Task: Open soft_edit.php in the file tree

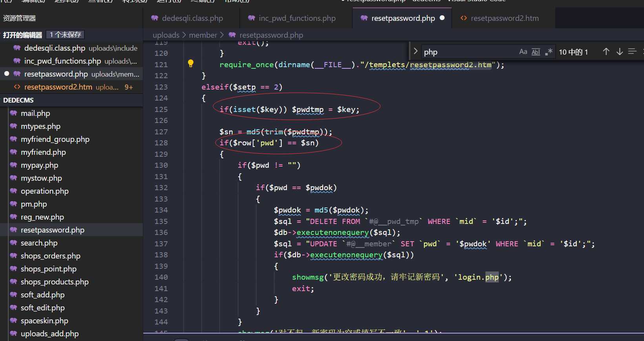Action: tap(71, 308)
